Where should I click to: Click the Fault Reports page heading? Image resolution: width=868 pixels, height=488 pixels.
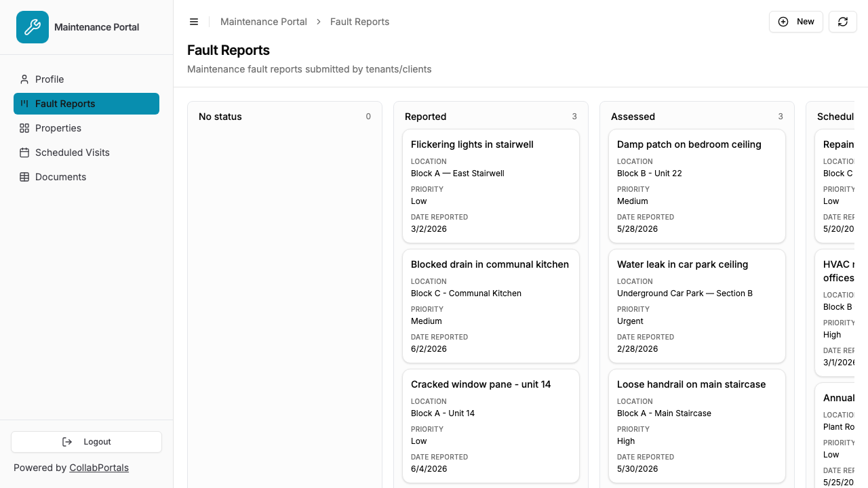229,50
